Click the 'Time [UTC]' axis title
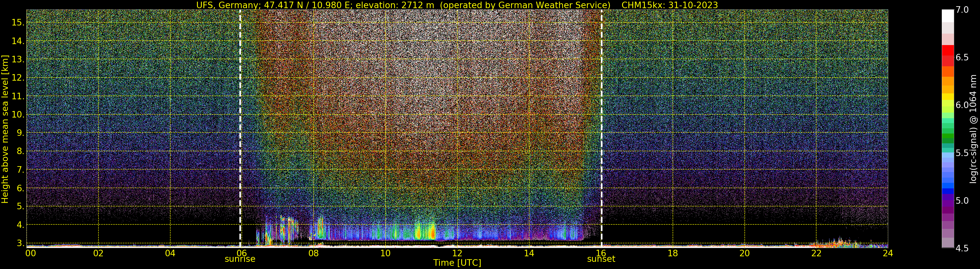The height and width of the screenshot is (269, 980). point(457,263)
